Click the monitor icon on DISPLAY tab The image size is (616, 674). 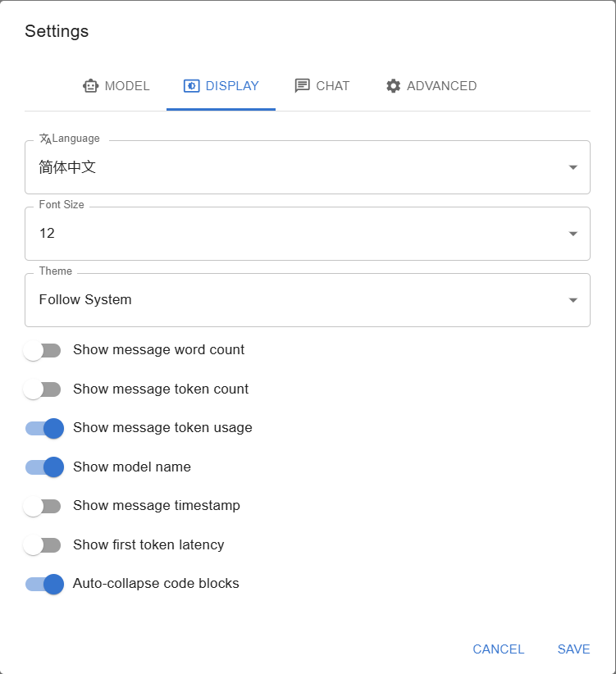(191, 85)
